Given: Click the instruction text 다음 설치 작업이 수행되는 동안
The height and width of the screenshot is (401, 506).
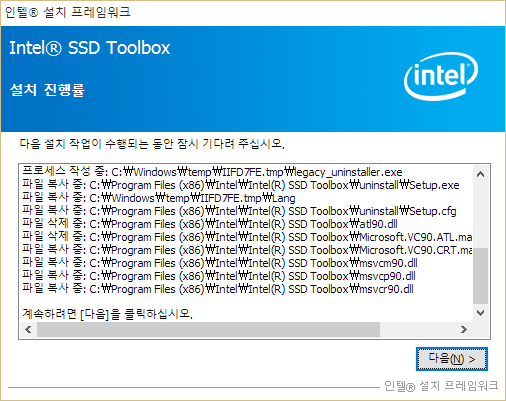Looking at the screenshot, I should coord(152,144).
